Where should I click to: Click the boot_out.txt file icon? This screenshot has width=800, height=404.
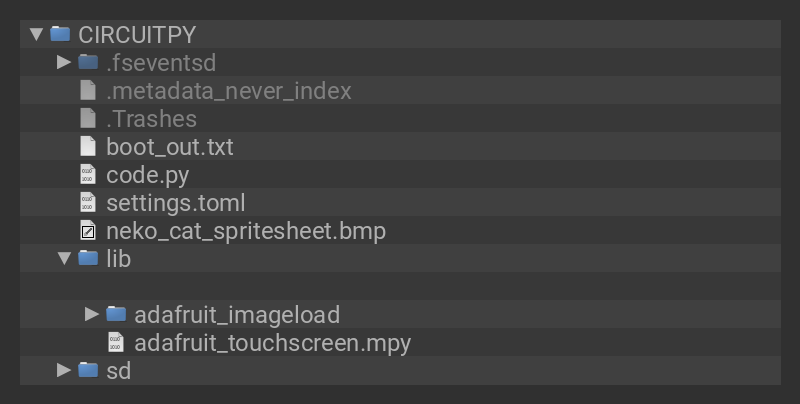88,146
